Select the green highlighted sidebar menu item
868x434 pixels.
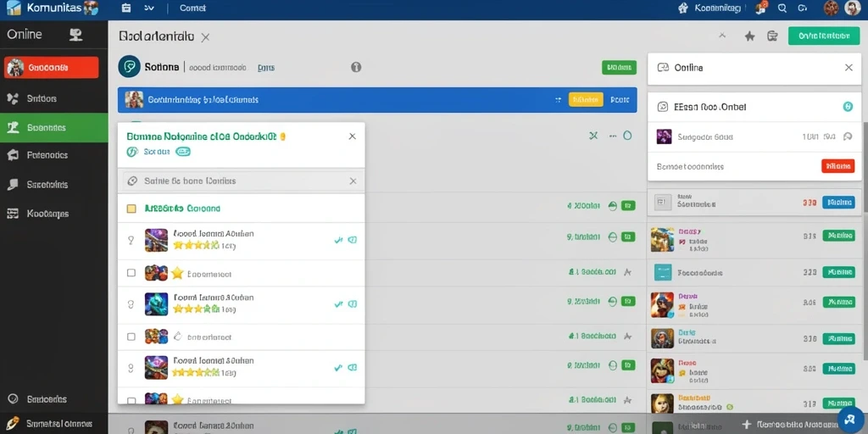click(53, 127)
